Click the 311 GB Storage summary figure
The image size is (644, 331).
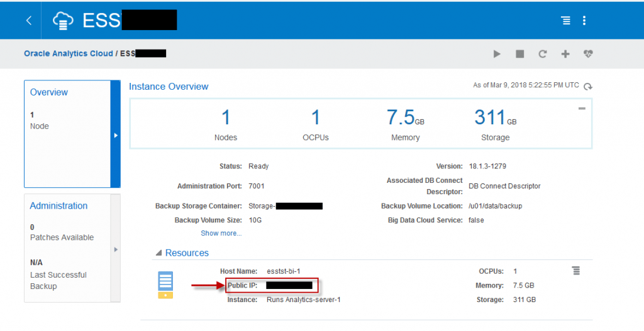coord(496,117)
